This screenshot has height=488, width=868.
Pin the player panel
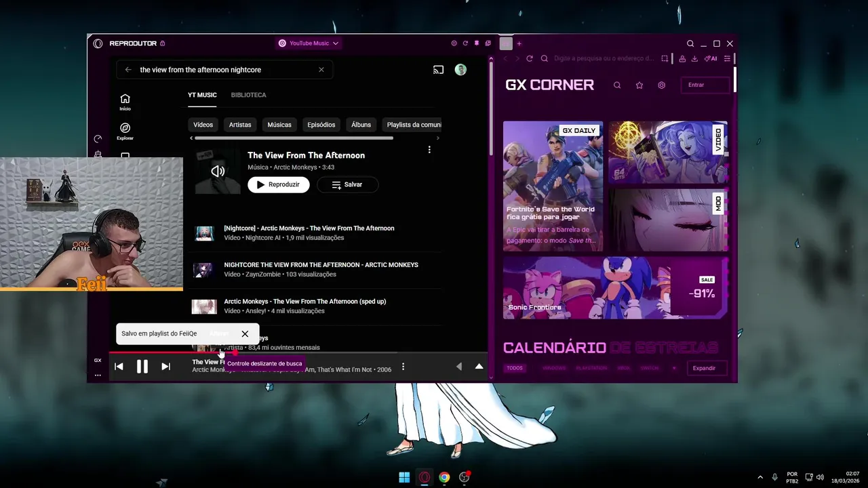point(477,43)
